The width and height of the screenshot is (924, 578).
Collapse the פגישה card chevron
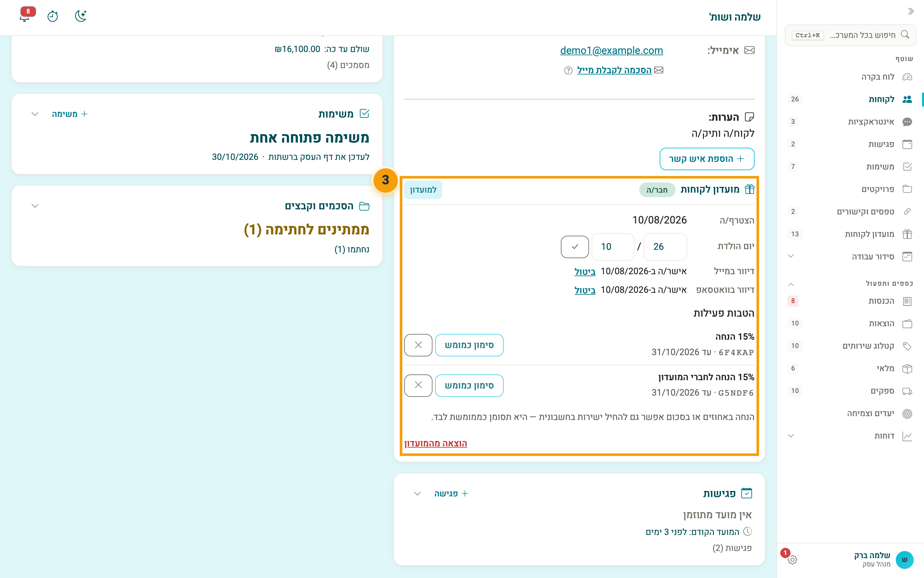417,494
